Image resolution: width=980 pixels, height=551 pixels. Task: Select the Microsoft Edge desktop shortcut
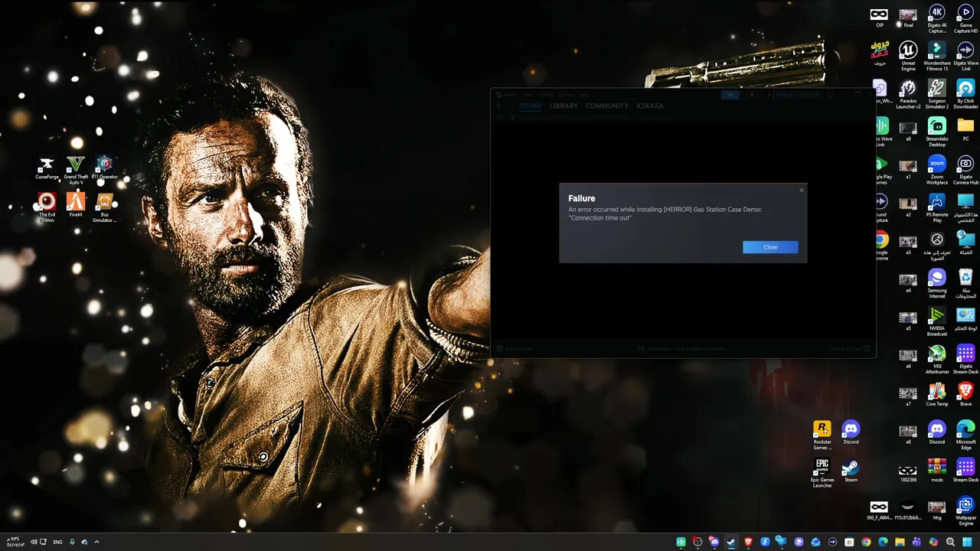point(966,435)
